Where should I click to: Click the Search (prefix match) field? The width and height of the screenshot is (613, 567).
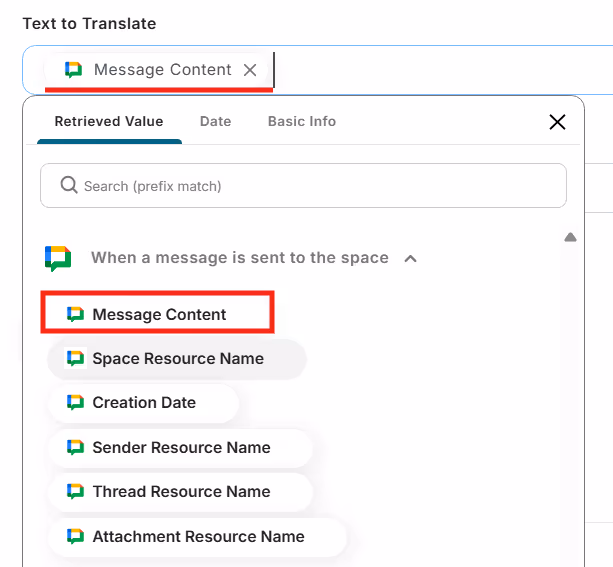point(303,186)
